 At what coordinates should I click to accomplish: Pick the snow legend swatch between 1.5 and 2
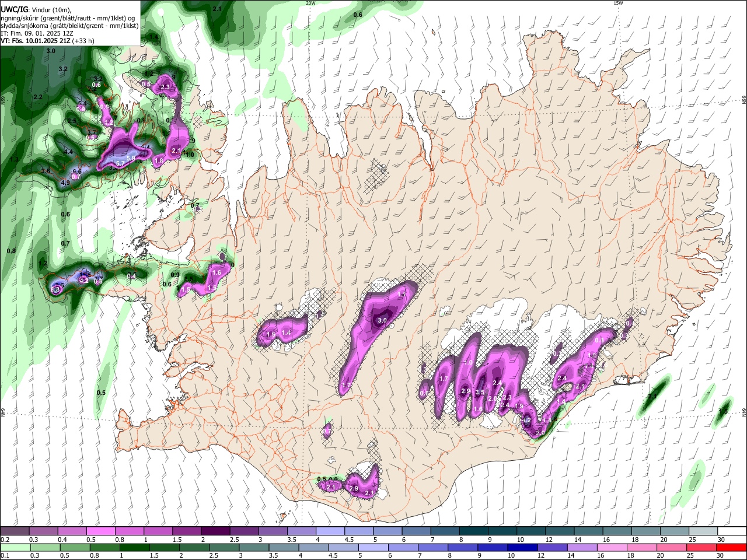(187, 531)
